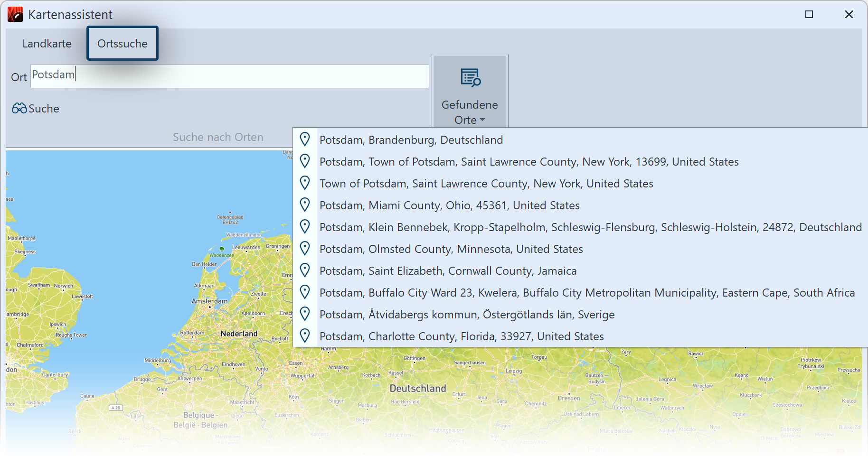Choose Potsdam, Buffalo City, South Africa
This screenshot has width=868, height=456.
587,293
